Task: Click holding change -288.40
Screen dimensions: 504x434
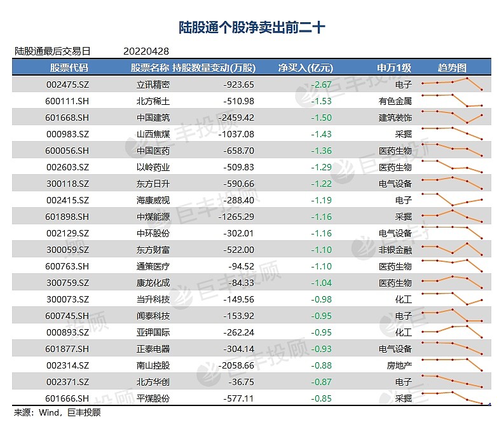Action: pyautogui.click(x=238, y=200)
